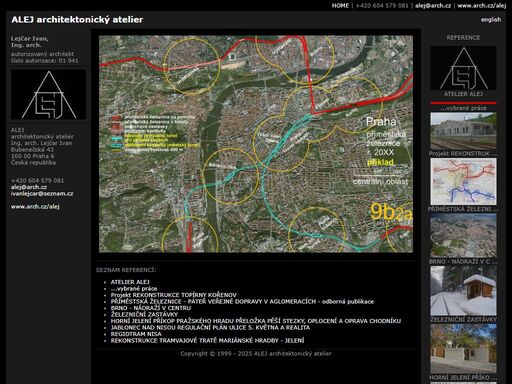The height and width of the screenshot is (384, 512).
Task: Open the Brno aerial view thumbnail
Action: point(463,235)
